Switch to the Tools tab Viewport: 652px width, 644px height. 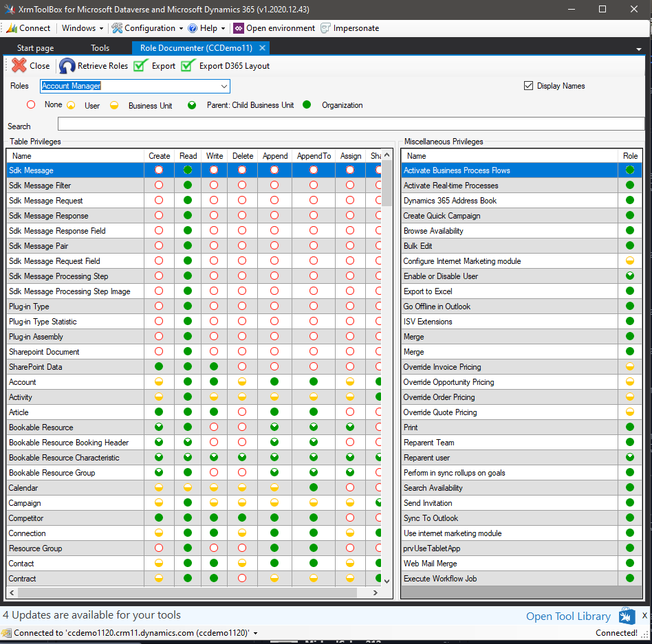[100, 48]
